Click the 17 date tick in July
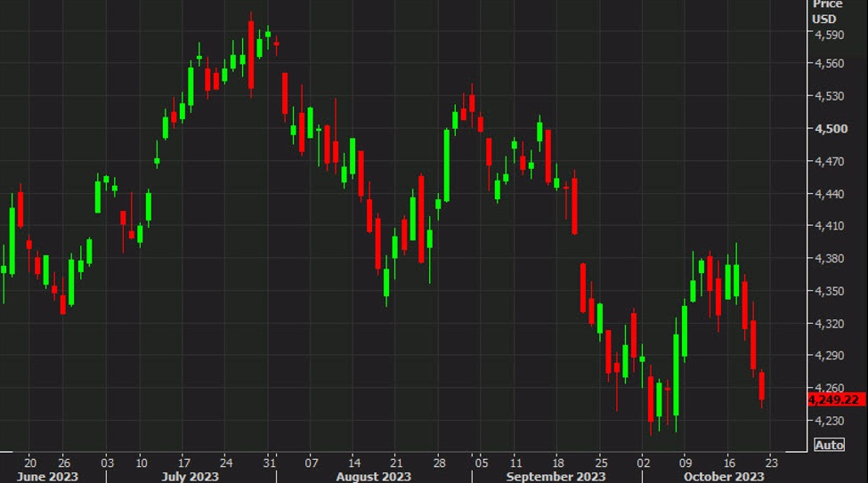This screenshot has height=483, width=868. [x=184, y=463]
